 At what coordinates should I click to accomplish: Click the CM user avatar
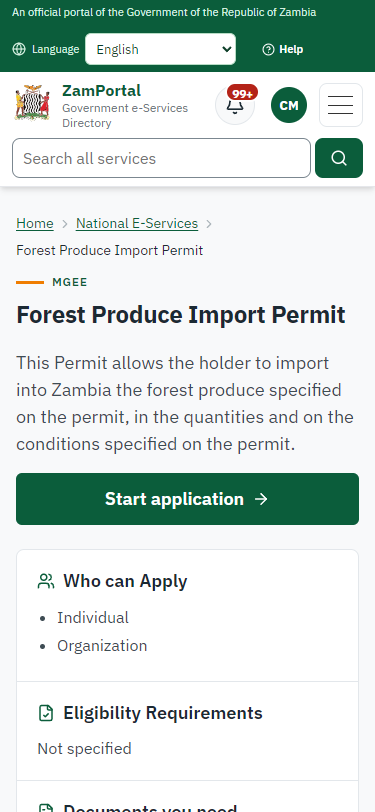pyautogui.click(x=289, y=105)
